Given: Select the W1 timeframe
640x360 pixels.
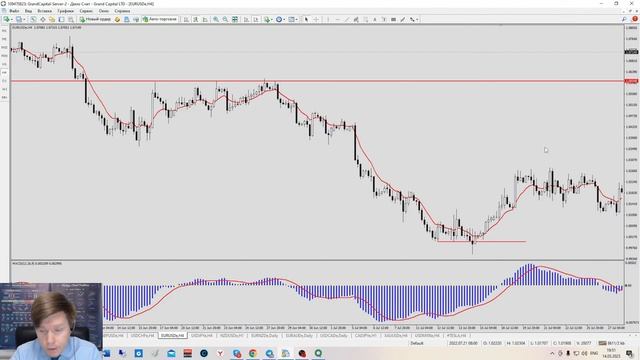Looking at the screenshot, I should point(4,89).
